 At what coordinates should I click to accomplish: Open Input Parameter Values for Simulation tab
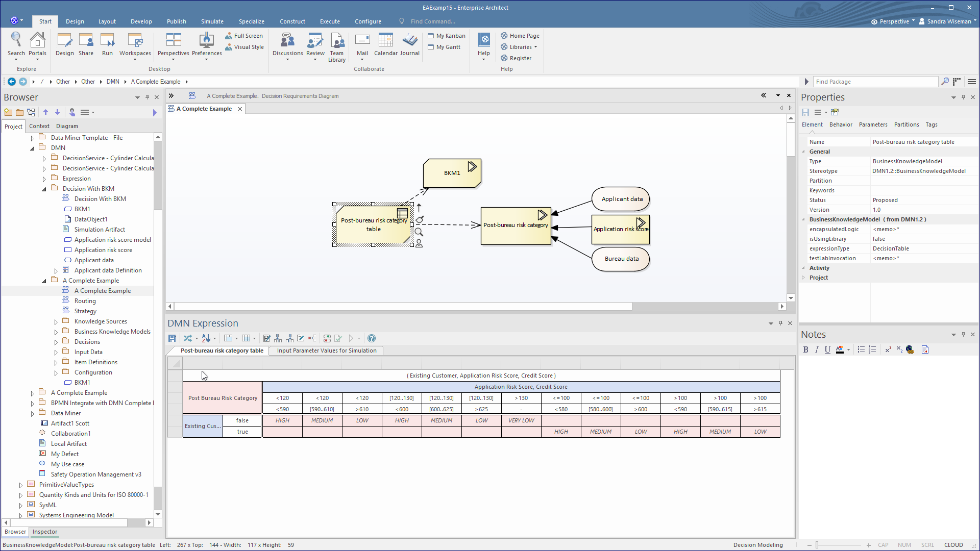coord(327,350)
